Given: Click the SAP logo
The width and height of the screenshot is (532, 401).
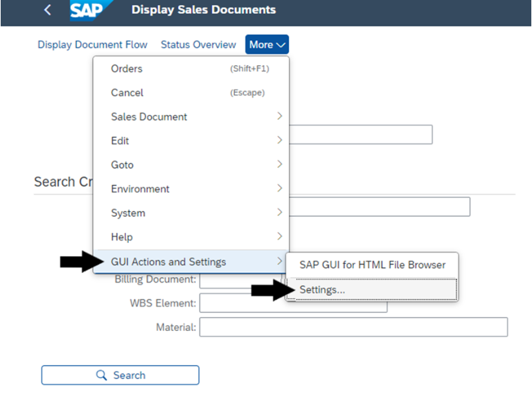Looking at the screenshot, I should tap(89, 10).
